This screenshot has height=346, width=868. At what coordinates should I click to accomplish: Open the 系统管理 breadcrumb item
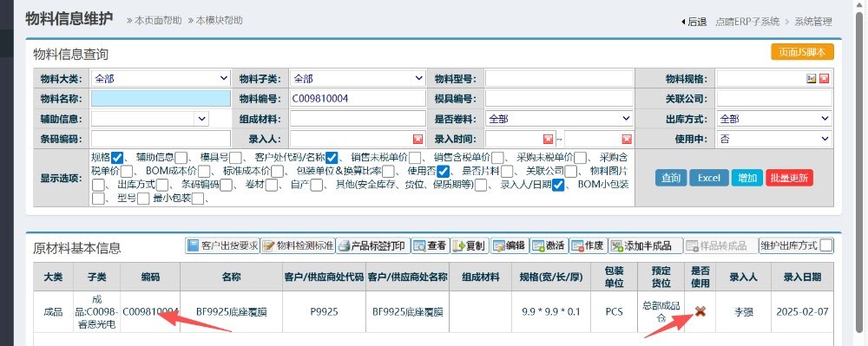[x=813, y=22]
